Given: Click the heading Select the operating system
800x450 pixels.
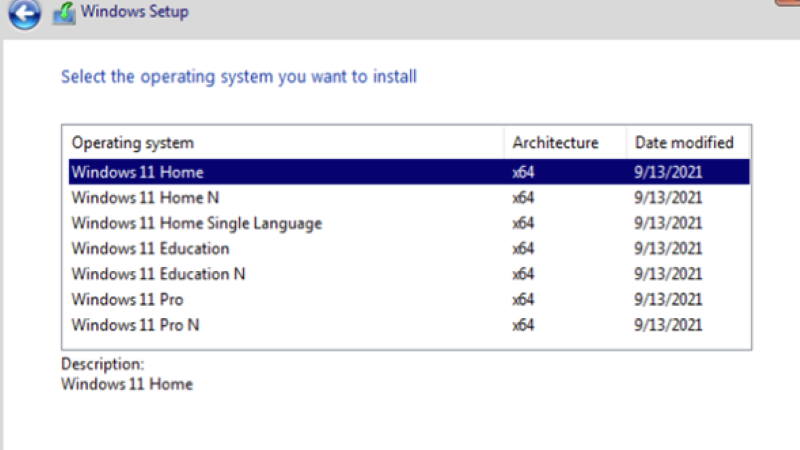Looking at the screenshot, I should tap(239, 77).
